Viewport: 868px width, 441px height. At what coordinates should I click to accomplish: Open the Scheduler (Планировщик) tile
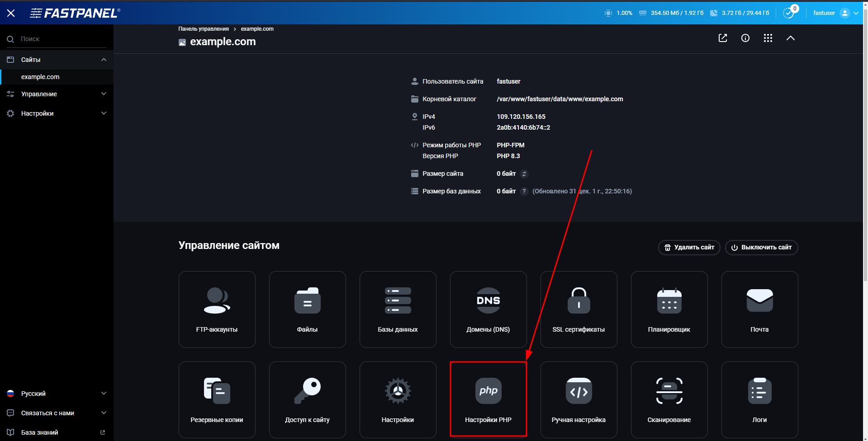[x=669, y=309]
